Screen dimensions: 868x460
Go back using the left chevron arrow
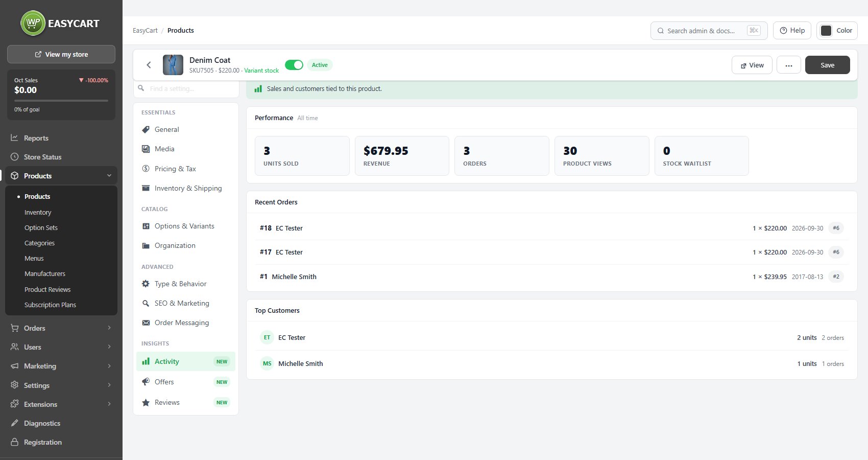click(x=149, y=65)
